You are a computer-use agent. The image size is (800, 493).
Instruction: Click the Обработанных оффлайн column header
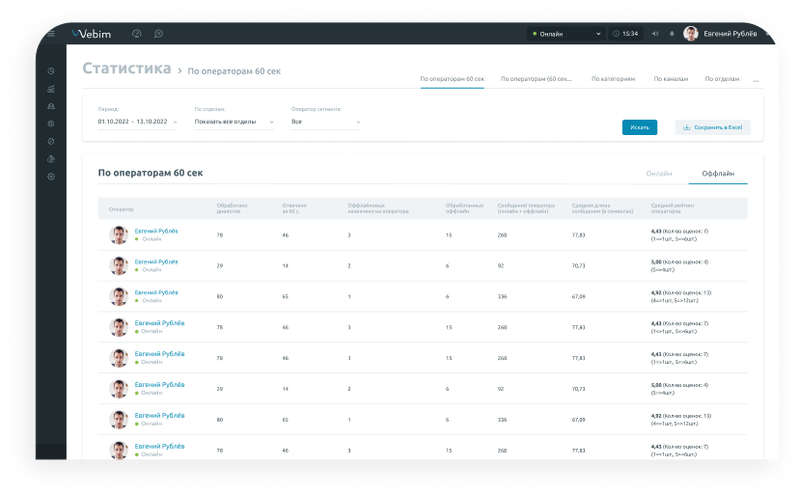coord(464,208)
